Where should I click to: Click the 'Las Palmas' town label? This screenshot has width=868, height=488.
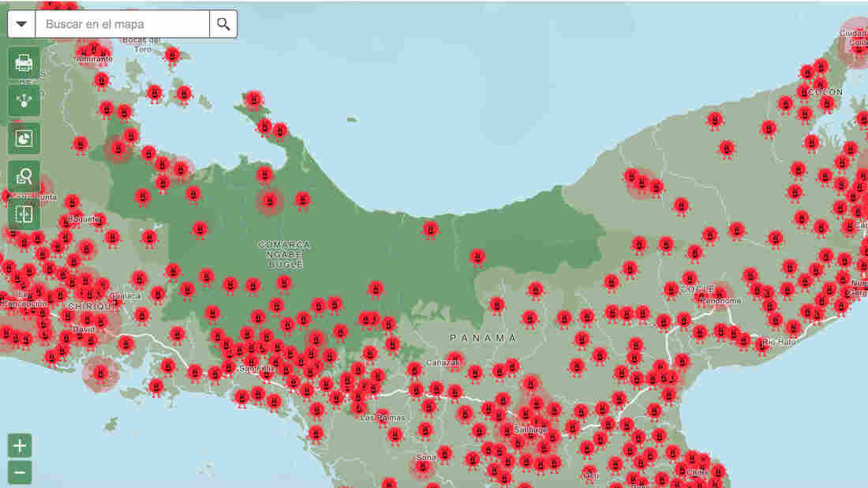tap(383, 418)
